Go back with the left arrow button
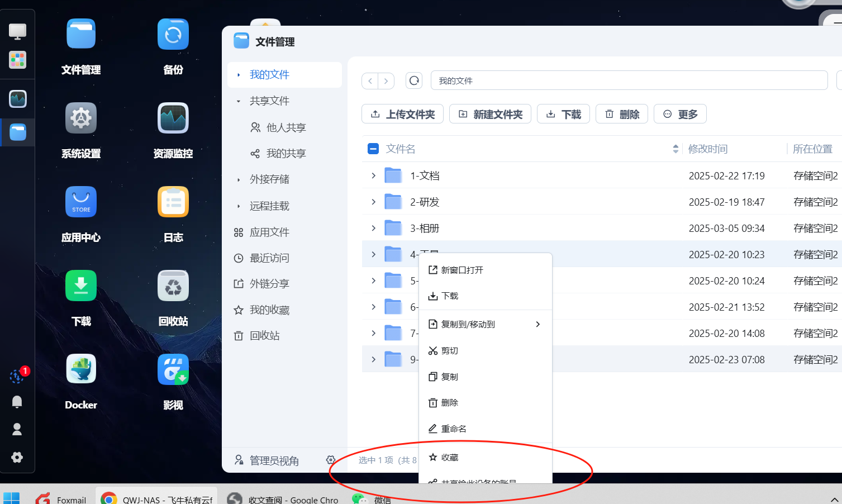The image size is (842, 504). coord(370,81)
